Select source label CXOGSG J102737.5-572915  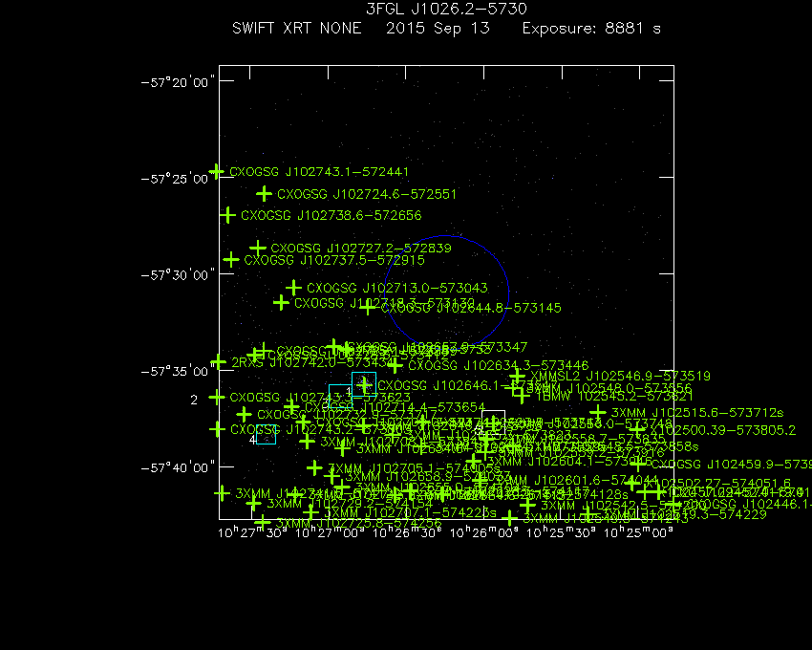pyautogui.click(x=334, y=260)
